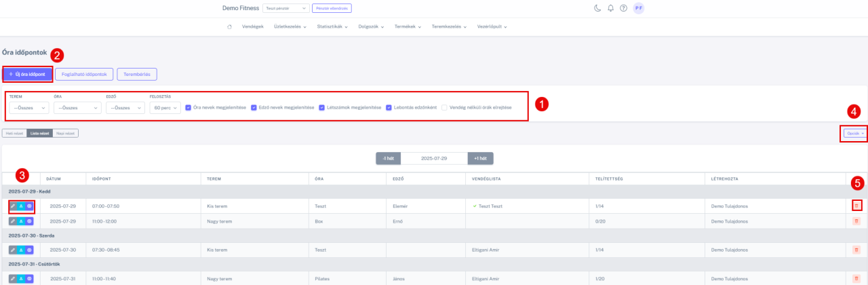The height and width of the screenshot is (285, 868).
Task: Click purple round icon of 07:30-08:45 row
Action: (x=29, y=250)
